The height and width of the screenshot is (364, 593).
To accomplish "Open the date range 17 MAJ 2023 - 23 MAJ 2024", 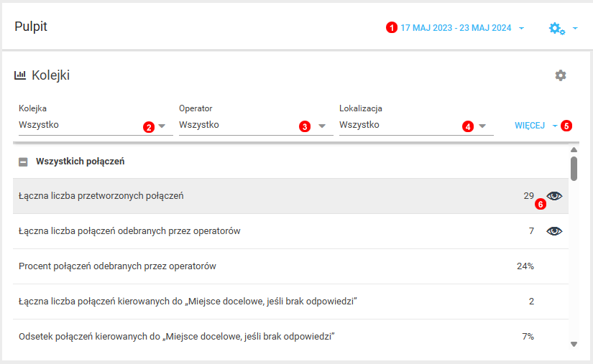I will coord(462,28).
